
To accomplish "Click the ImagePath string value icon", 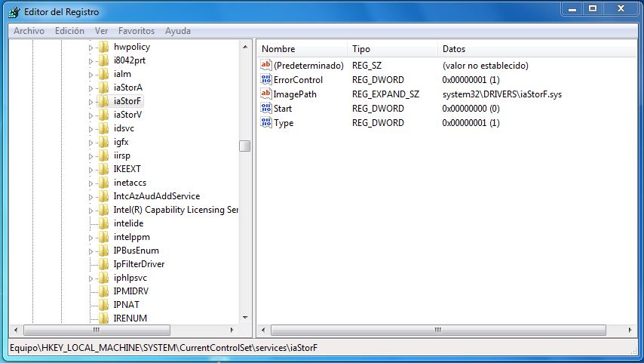I will [266, 94].
